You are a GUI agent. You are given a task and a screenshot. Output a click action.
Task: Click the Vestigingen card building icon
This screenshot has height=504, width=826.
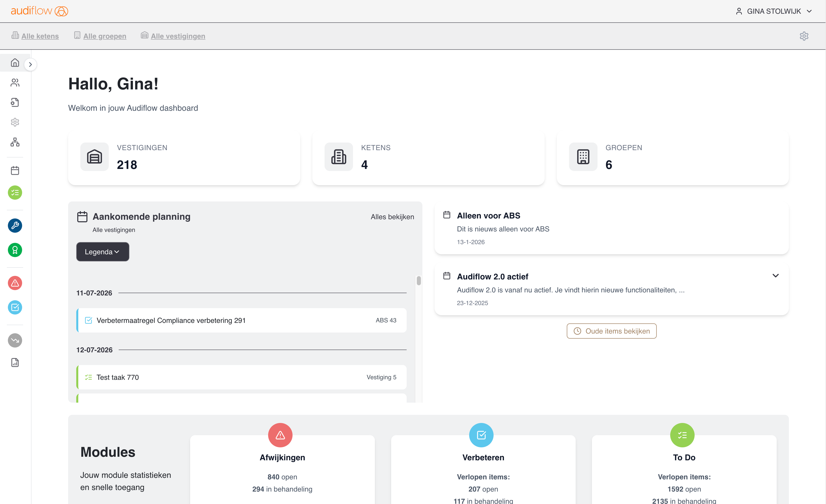click(x=95, y=156)
